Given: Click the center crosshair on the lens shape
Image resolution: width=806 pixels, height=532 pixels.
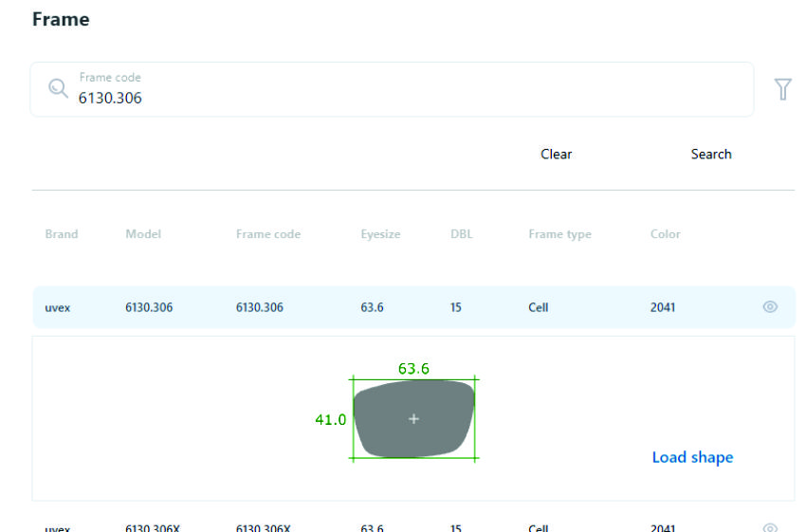Looking at the screenshot, I should (x=413, y=419).
